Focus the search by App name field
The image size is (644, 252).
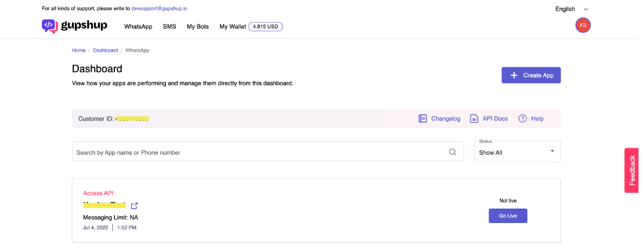[x=268, y=151]
